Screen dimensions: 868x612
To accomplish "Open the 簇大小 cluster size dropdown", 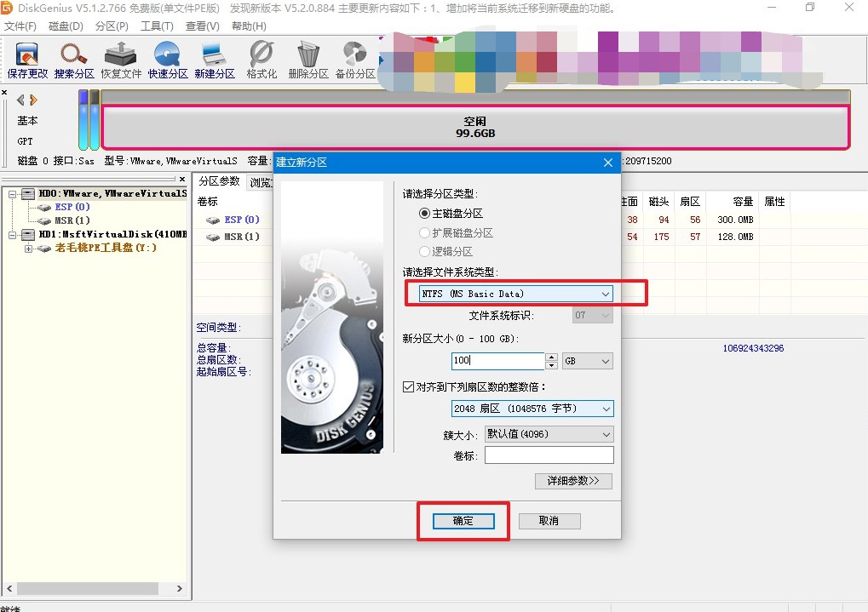I will (x=549, y=434).
